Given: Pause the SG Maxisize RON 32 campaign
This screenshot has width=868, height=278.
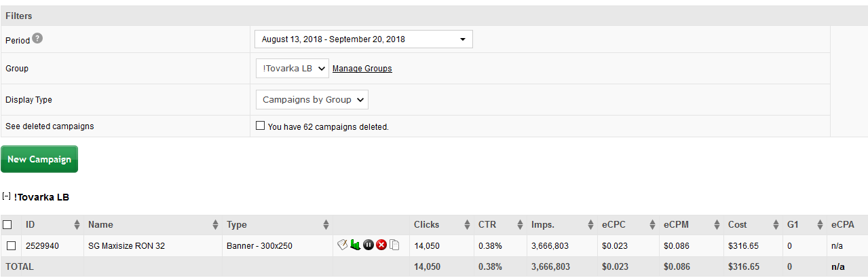Looking at the screenshot, I should point(369,245).
